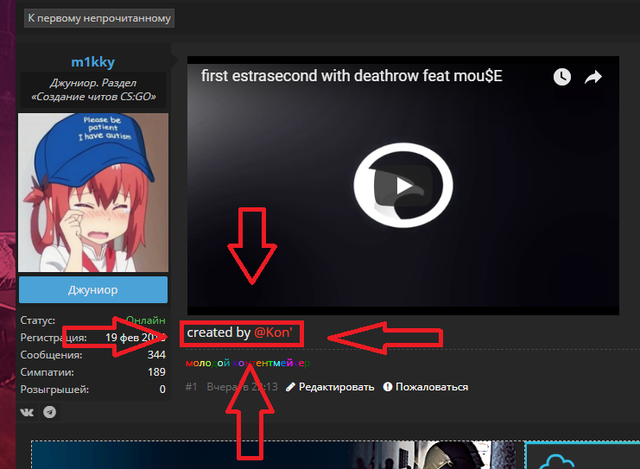
Task: Click the exclamation report icon
Action: tap(387, 387)
